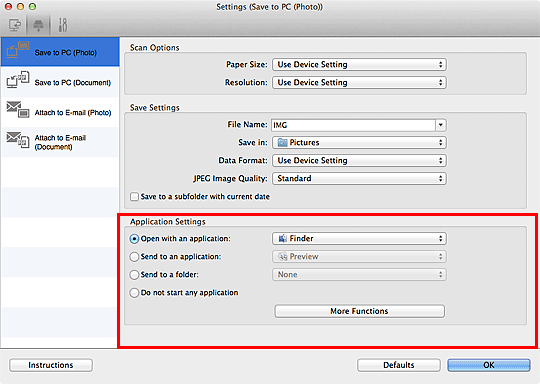Click the Attach to E-mail (Photo) envelope icon
The image size is (540, 384).
tap(18, 110)
